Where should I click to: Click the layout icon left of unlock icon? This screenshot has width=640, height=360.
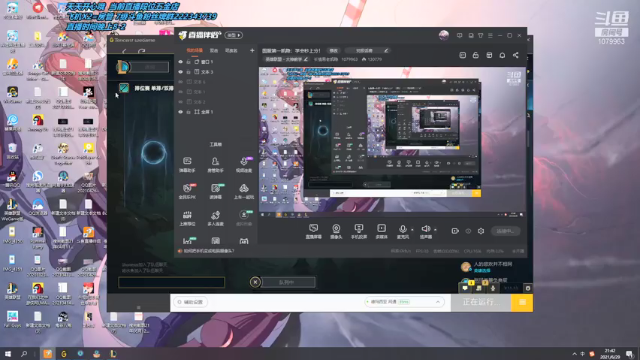click(x=462, y=55)
